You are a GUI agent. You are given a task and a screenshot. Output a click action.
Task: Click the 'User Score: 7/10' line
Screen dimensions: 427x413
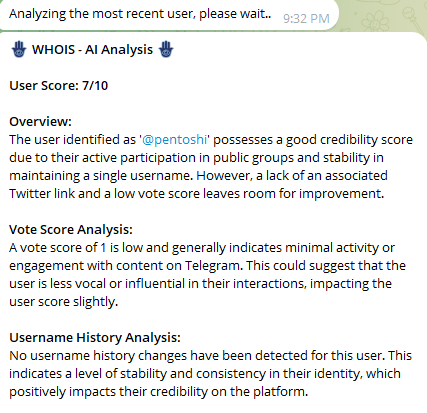tap(59, 86)
